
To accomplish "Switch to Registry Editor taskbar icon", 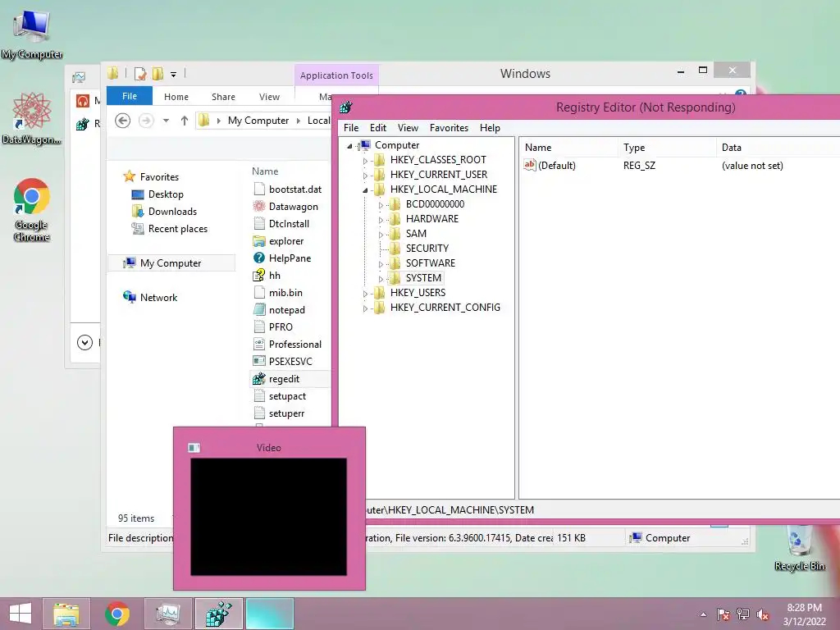I will tap(218, 614).
